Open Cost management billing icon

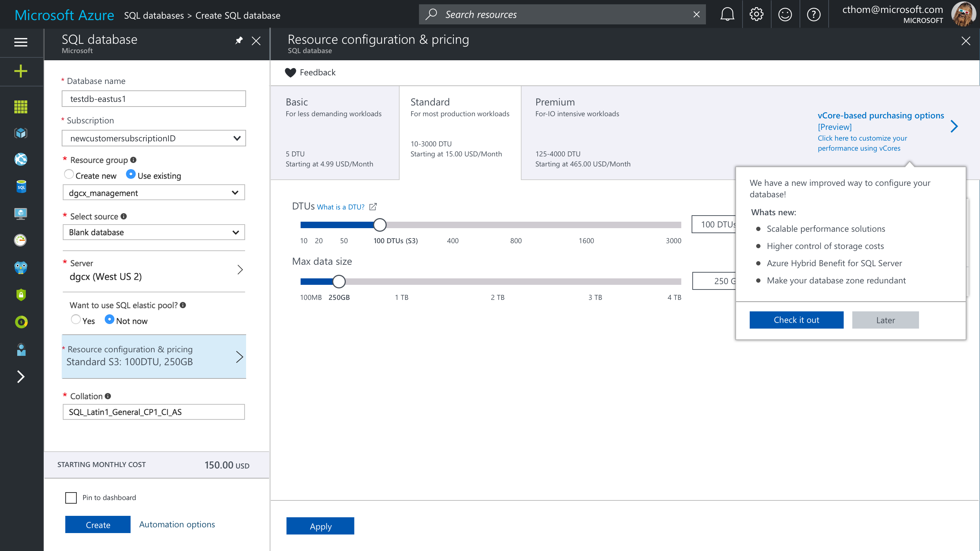[21, 322]
